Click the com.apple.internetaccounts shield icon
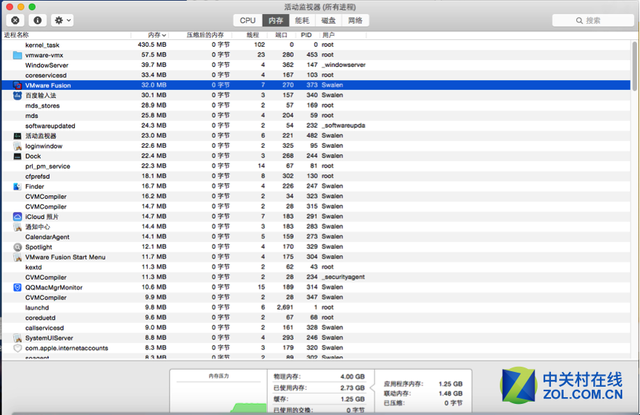This screenshot has width=640, height=415. [x=17, y=348]
